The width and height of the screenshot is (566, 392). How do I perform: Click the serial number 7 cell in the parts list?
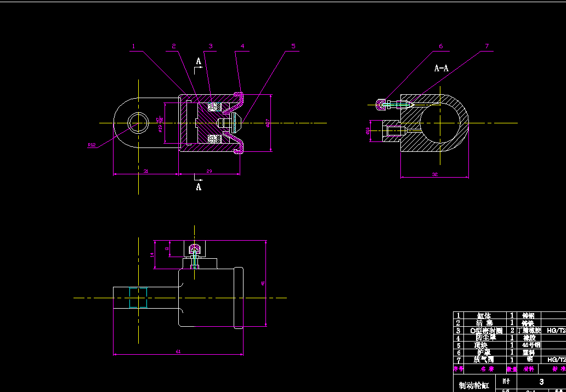pos(459,360)
